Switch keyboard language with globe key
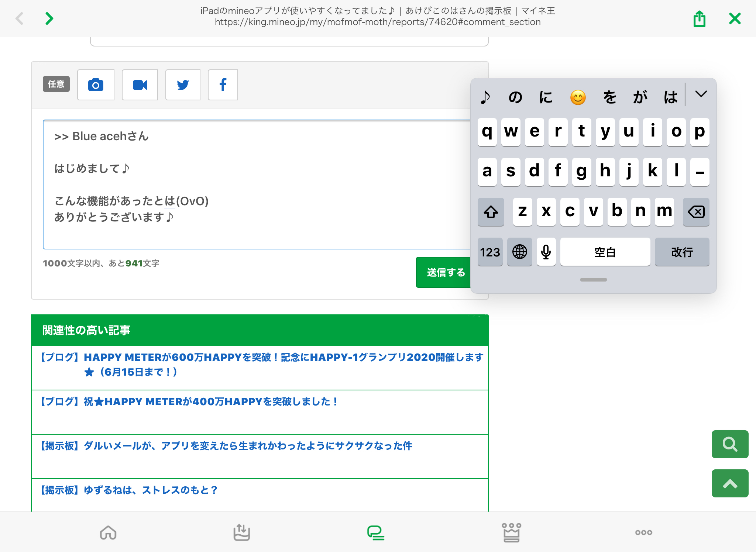756x552 pixels. point(519,252)
